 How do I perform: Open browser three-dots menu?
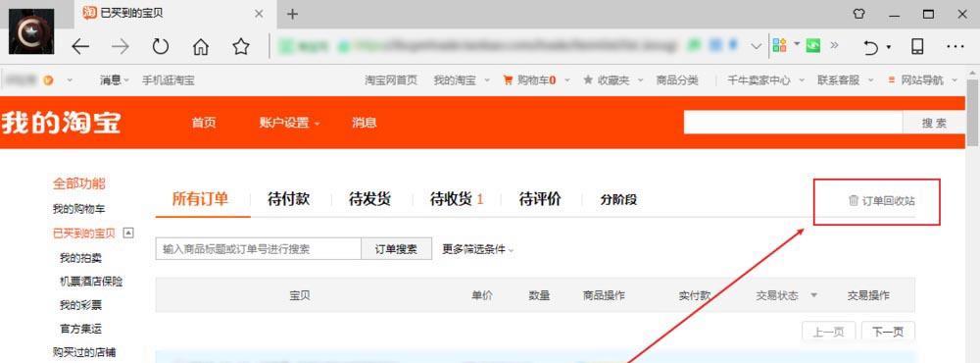click(955, 46)
